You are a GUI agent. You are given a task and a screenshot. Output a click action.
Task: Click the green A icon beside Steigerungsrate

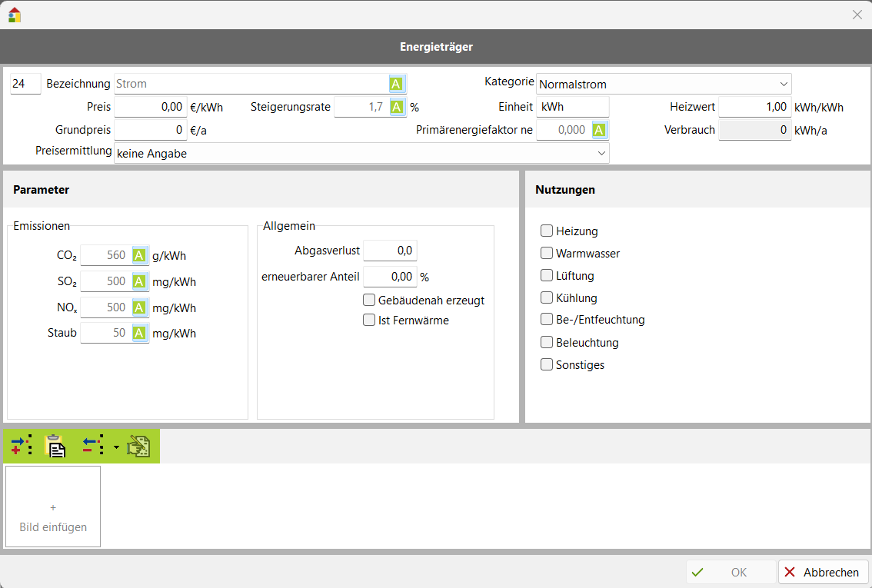[x=397, y=107]
